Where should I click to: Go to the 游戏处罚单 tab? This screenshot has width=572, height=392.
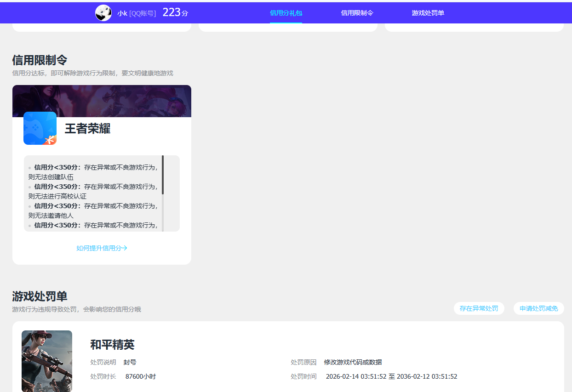point(428,13)
